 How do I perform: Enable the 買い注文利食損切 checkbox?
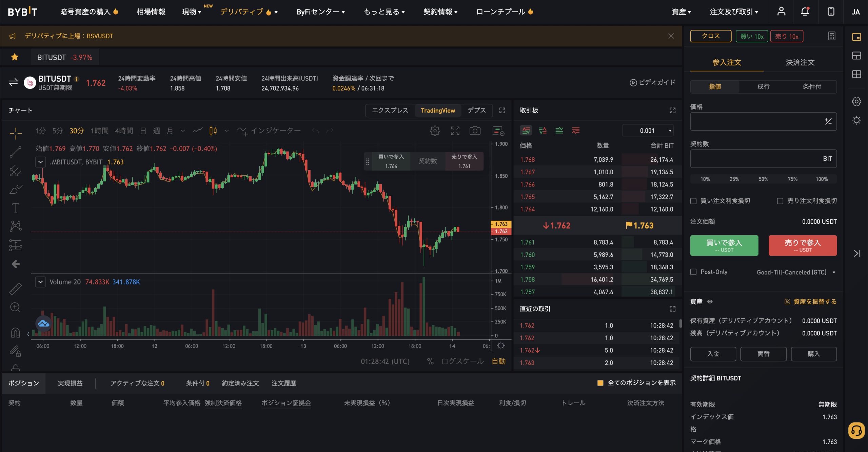pos(694,201)
